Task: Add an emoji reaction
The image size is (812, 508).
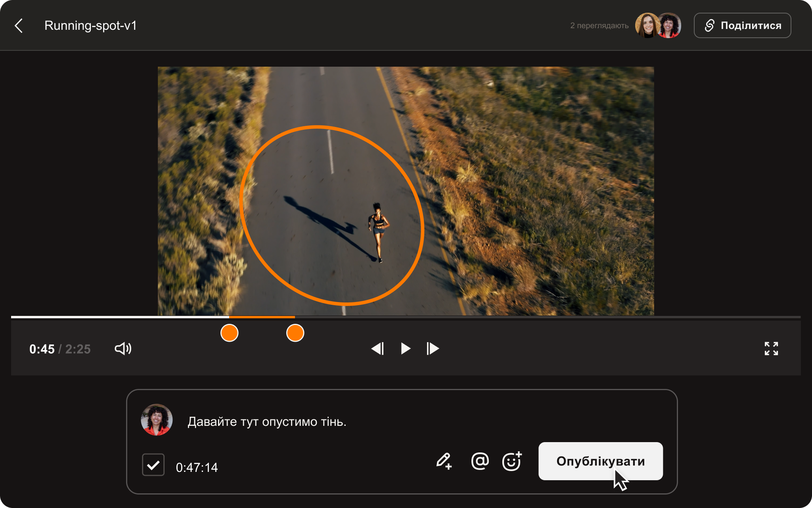Action: 512,461
